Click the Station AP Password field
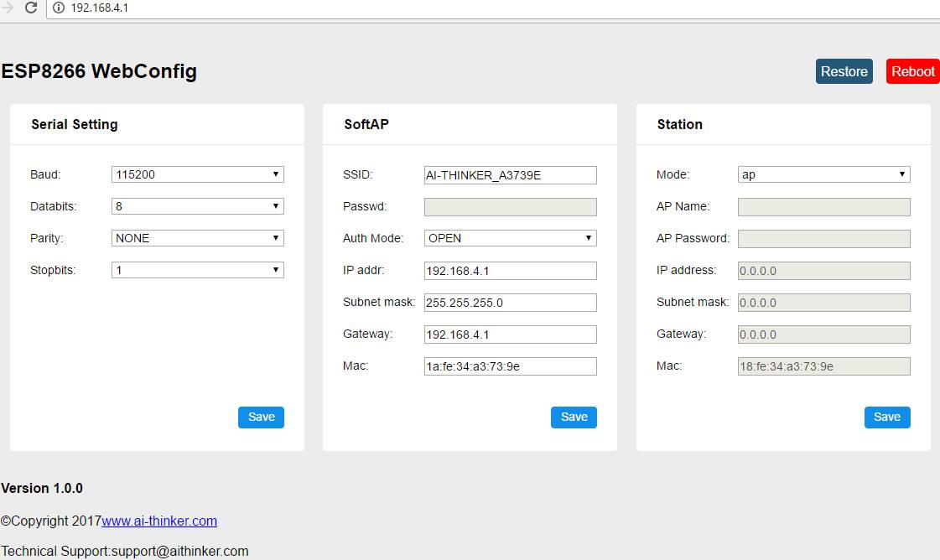 click(823, 239)
